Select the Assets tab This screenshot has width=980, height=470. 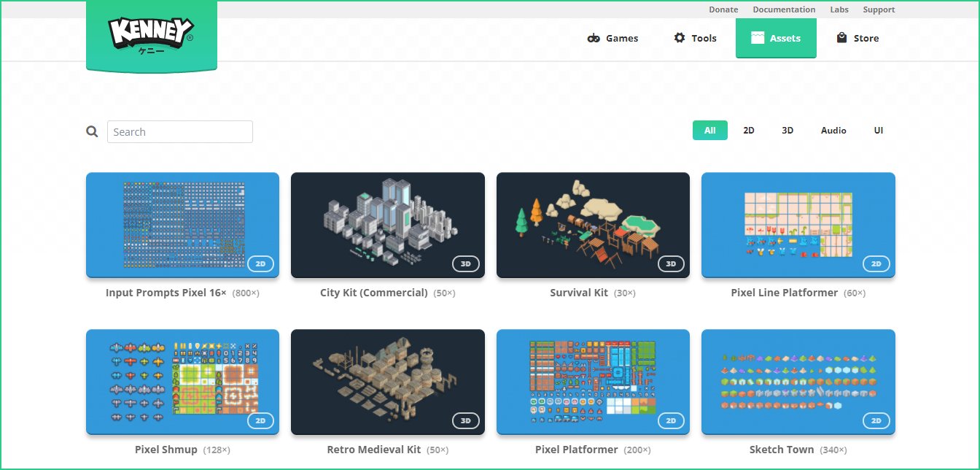pyautogui.click(x=776, y=38)
